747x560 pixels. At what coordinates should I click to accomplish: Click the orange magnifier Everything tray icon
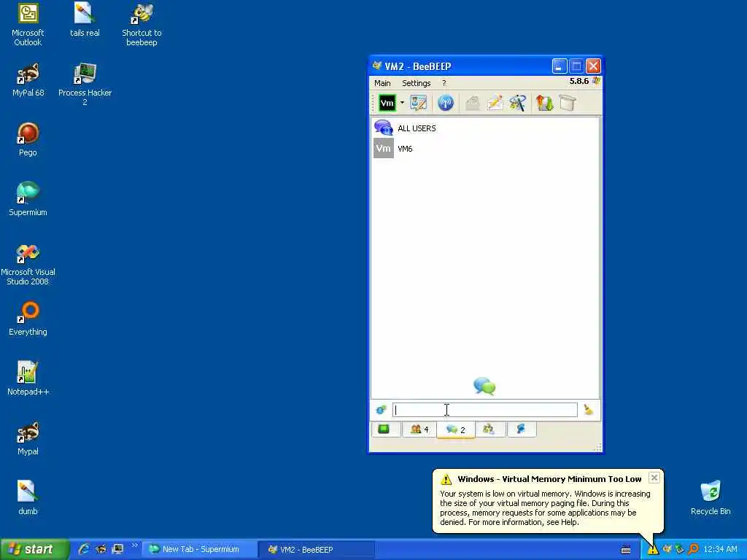coord(693,550)
